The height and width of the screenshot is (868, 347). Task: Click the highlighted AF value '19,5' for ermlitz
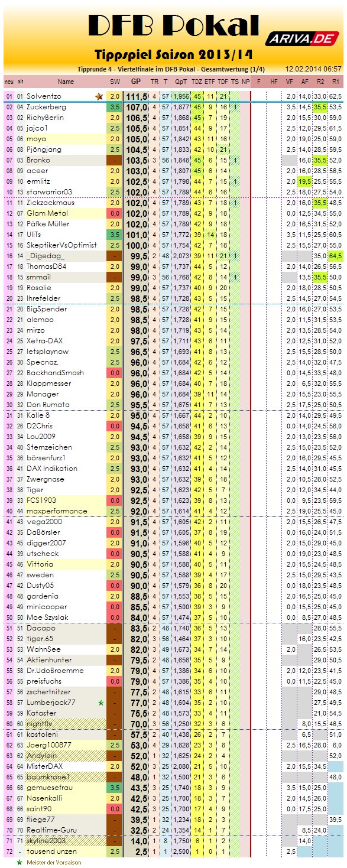304,181
